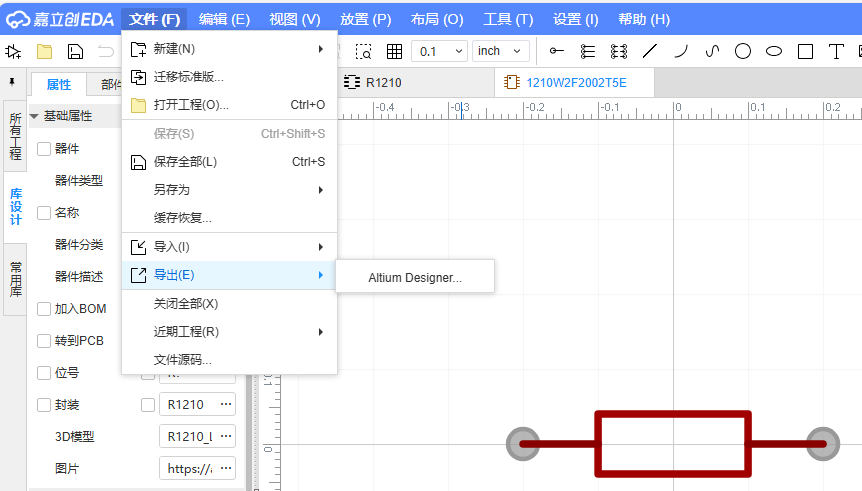Screen dimensions: 862x491
Task: Open the 布局 (O) menu
Action: pyautogui.click(x=437, y=20)
